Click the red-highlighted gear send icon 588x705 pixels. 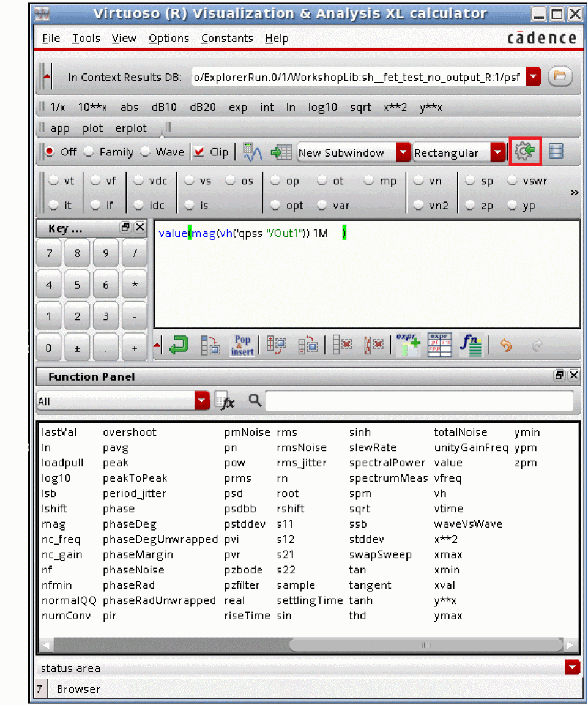tap(525, 152)
